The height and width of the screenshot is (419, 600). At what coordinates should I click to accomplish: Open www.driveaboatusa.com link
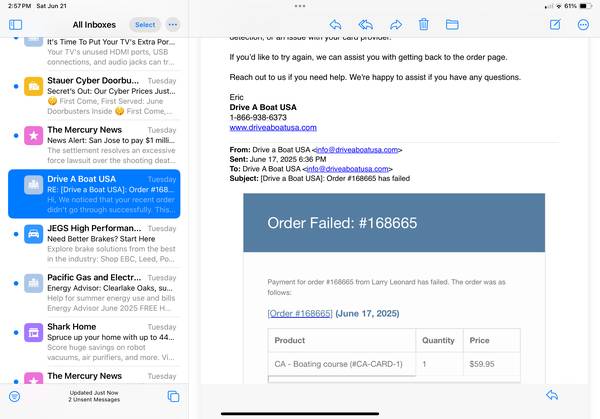273,127
